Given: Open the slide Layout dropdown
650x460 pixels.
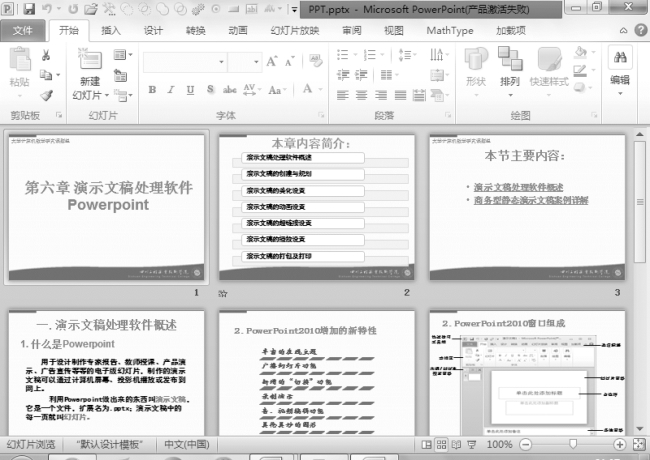Looking at the screenshot, I should pyautogui.click(x=123, y=54).
